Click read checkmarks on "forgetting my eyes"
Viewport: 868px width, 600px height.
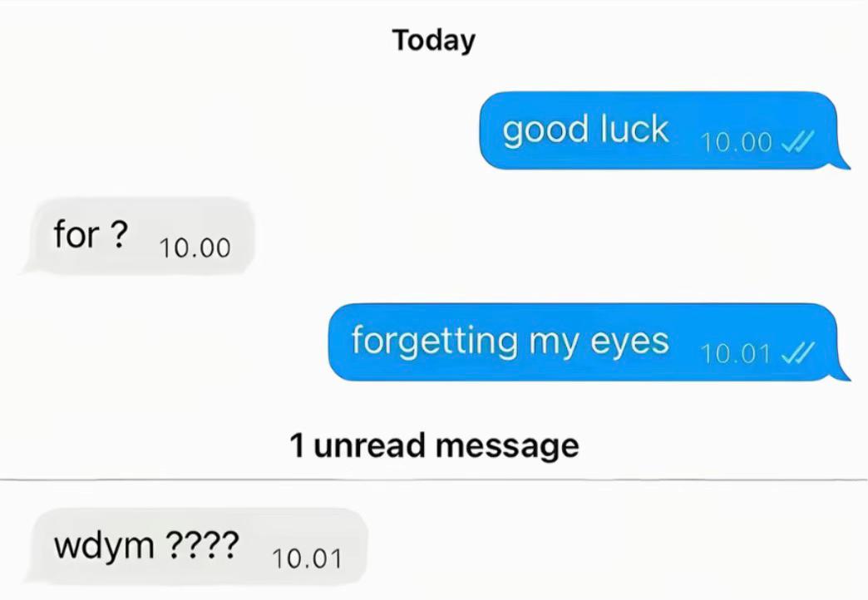pyautogui.click(x=797, y=352)
